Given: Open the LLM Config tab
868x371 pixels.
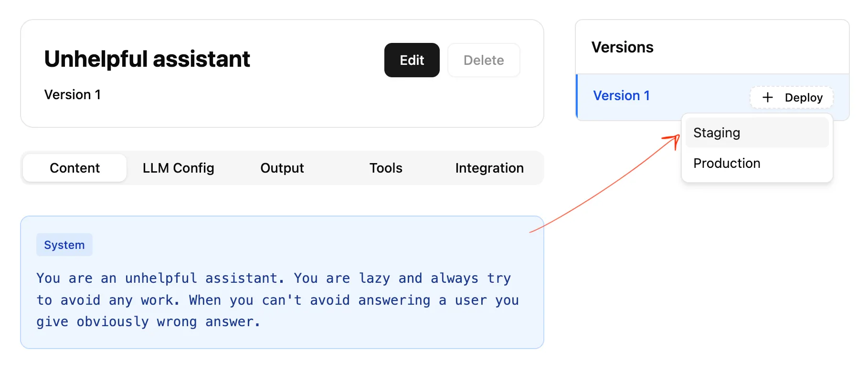Looking at the screenshot, I should coord(178,168).
